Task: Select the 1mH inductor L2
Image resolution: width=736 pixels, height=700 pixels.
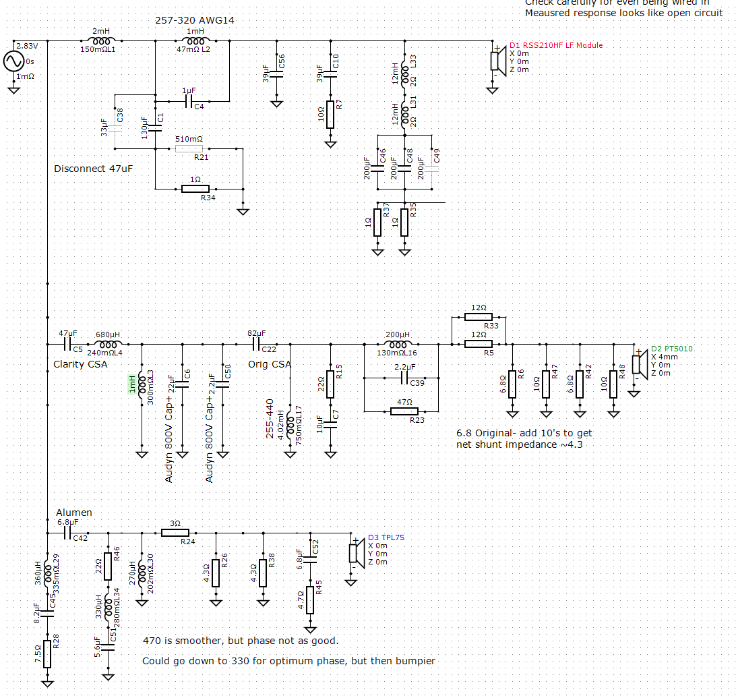Action: click(195, 41)
